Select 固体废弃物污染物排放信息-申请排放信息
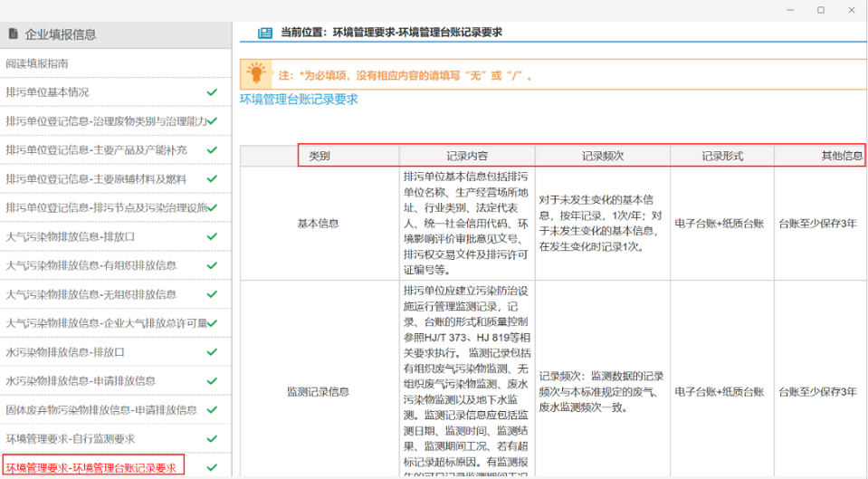The image size is (868, 479). point(101,410)
